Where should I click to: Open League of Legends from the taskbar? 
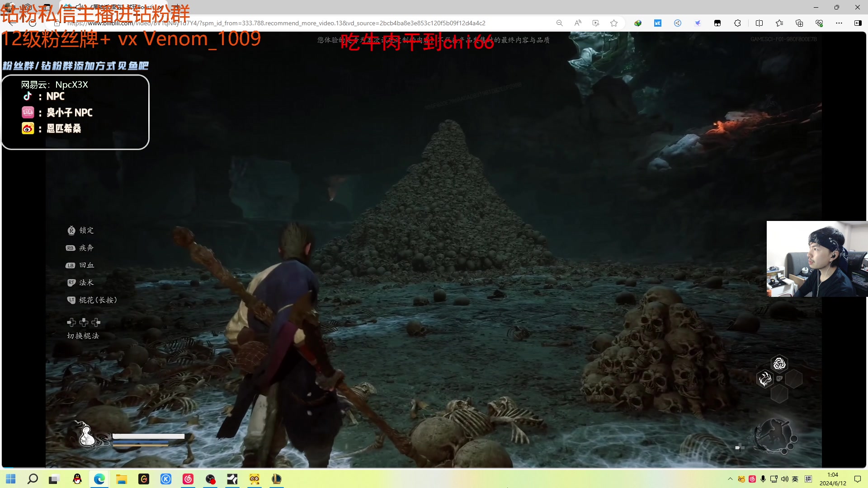(277, 479)
